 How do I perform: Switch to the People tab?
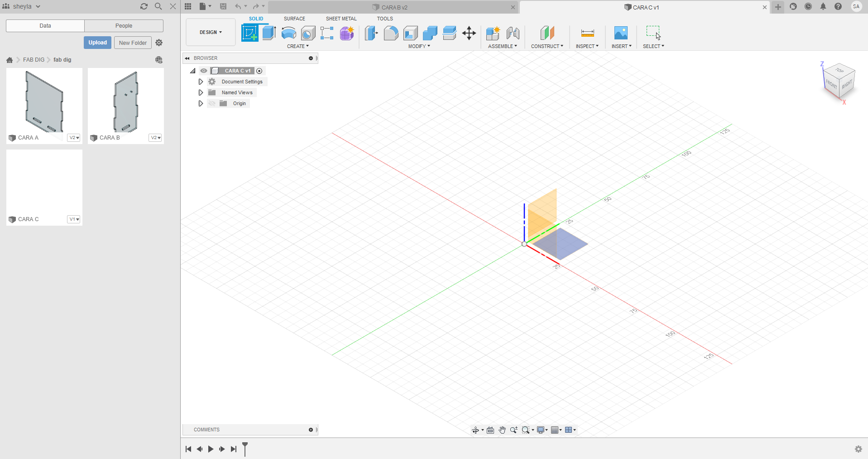coord(124,26)
